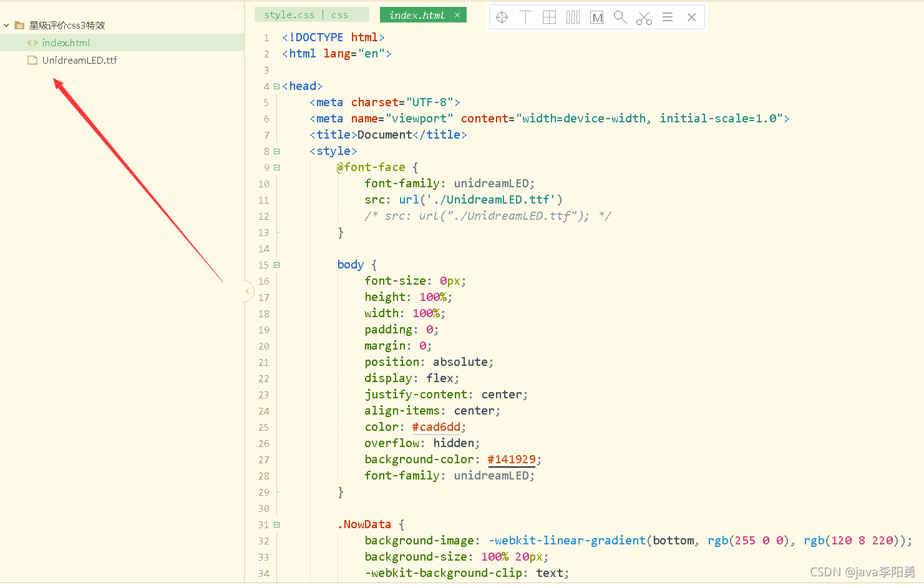Click the DOCTYPE declaration on line 1

pyautogui.click(x=333, y=37)
